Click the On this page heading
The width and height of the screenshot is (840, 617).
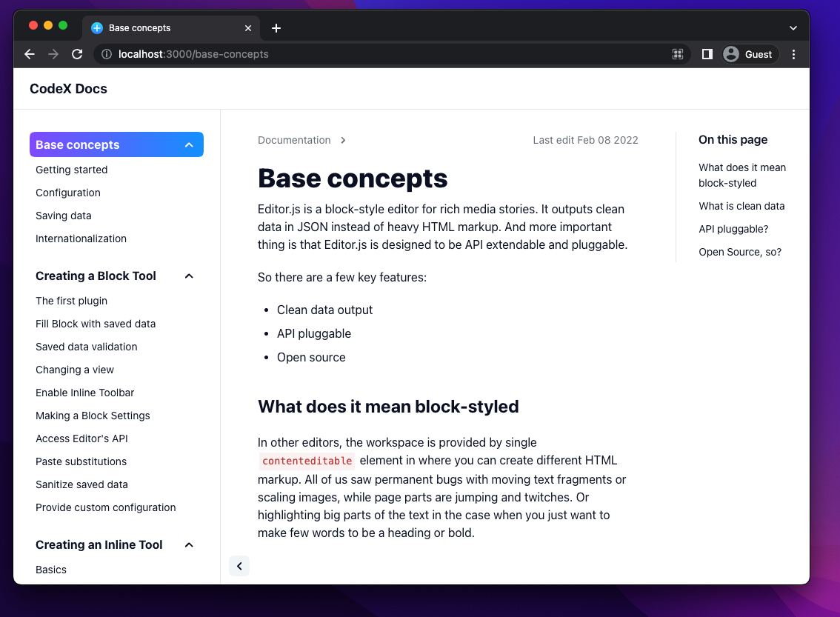coord(733,140)
